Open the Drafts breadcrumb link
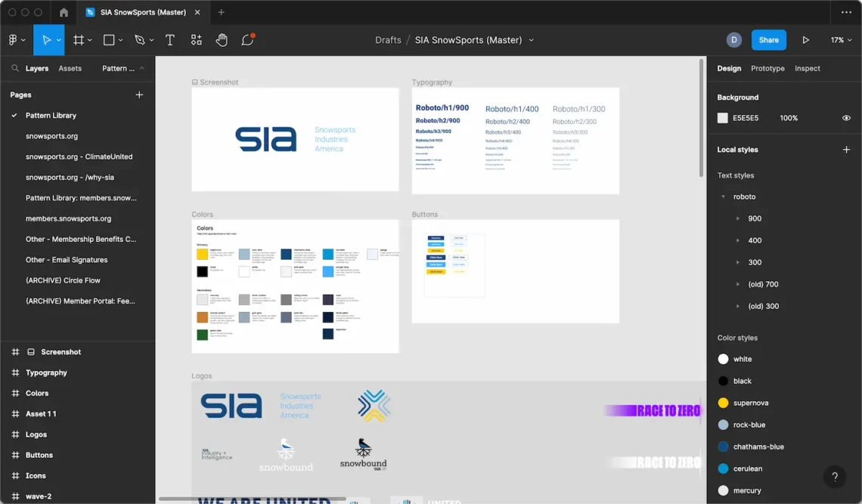Viewport: 862px width, 504px height. pyautogui.click(x=388, y=40)
